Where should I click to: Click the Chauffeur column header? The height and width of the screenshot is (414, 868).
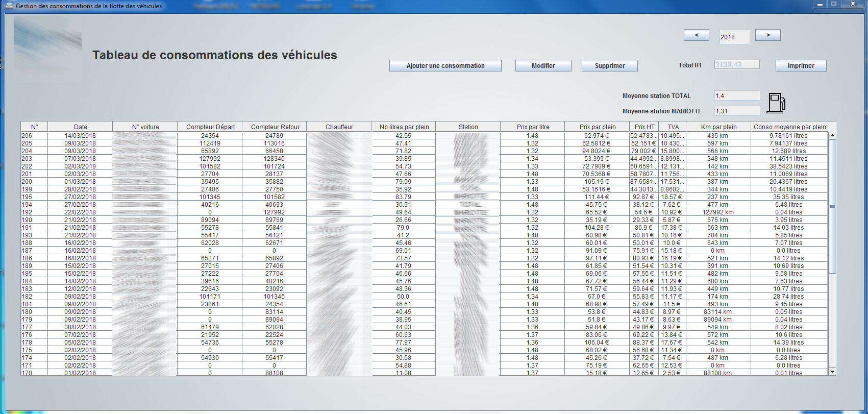339,127
